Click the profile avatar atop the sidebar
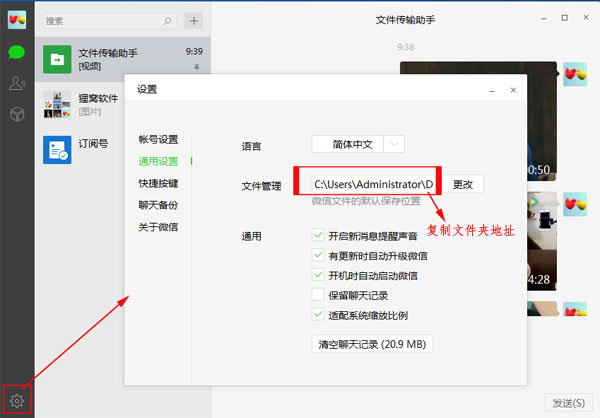Image resolution: width=600 pixels, height=418 pixels. tap(17, 20)
